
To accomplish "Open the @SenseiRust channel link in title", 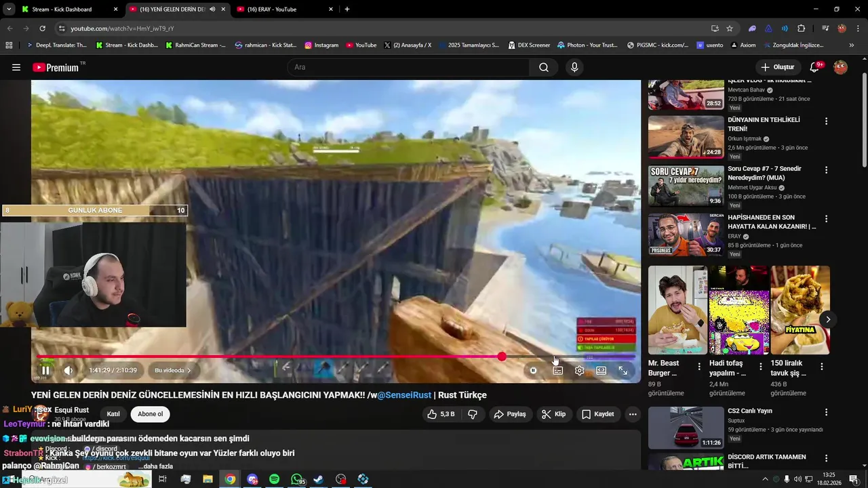I will (404, 395).
